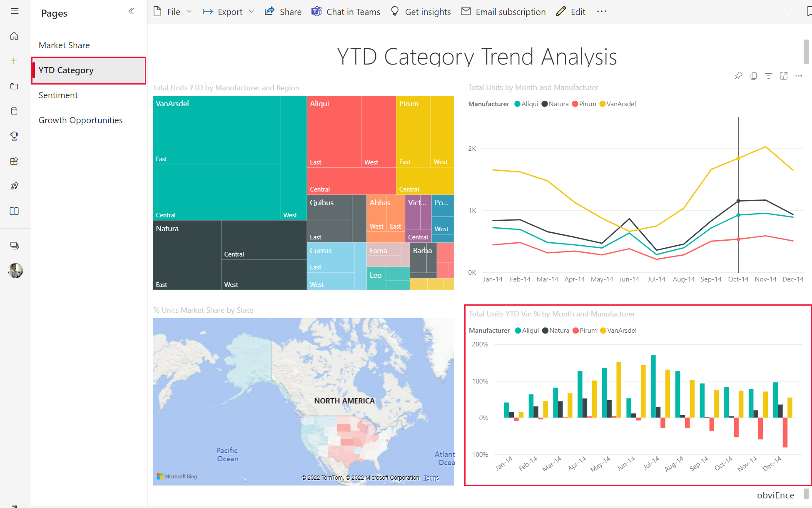Viewport: 812px width, 508px height.
Task: Click the Growth Opportunities tab
Action: tap(81, 120)
